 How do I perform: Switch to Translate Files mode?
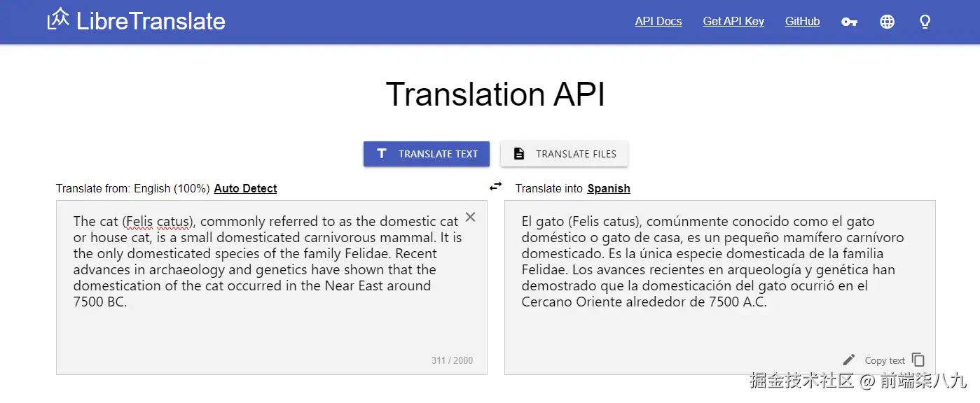click(564, 154)
